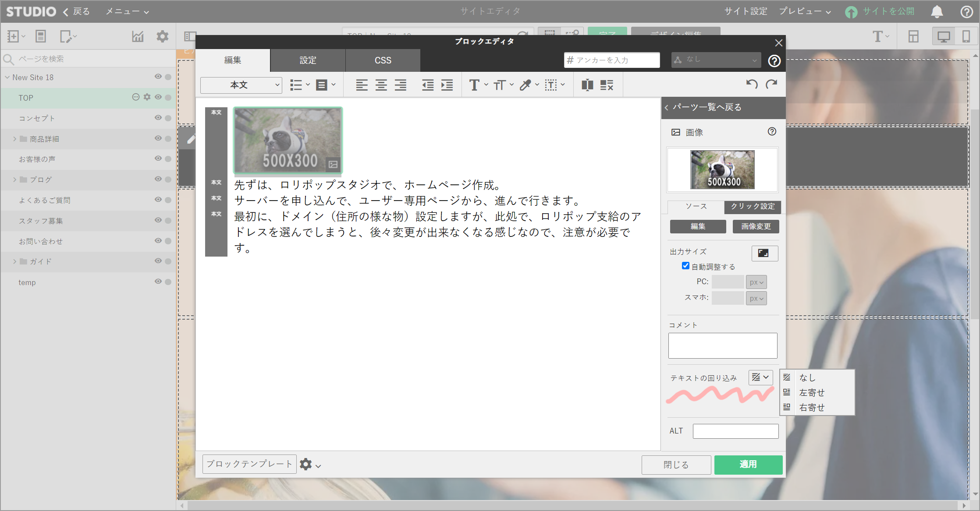The width and height of the screenshot is (980, 511).
Task: Click the block editor help question icon
Action: click(774, 61)
